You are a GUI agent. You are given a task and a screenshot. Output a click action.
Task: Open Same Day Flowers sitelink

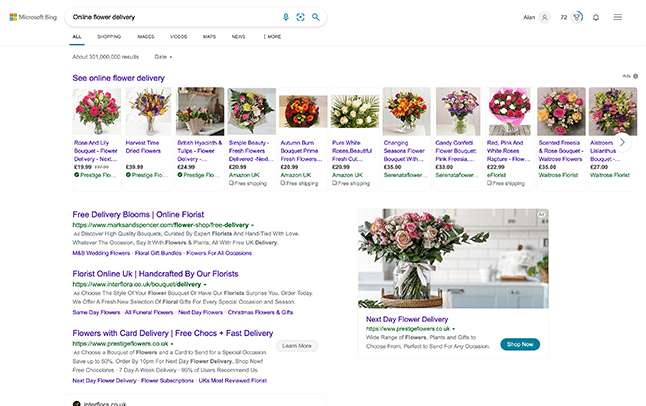click(x=96, y=312)
